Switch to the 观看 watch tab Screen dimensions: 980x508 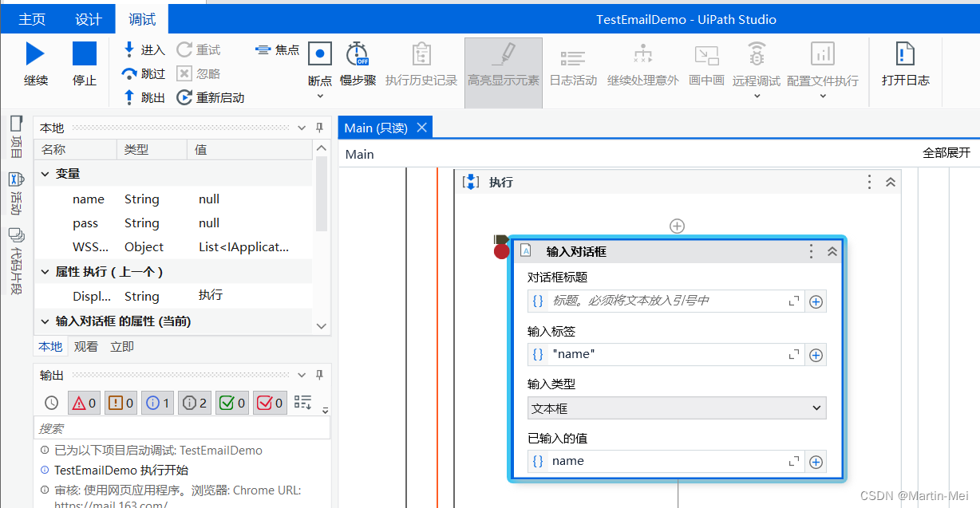click(86, 346)
